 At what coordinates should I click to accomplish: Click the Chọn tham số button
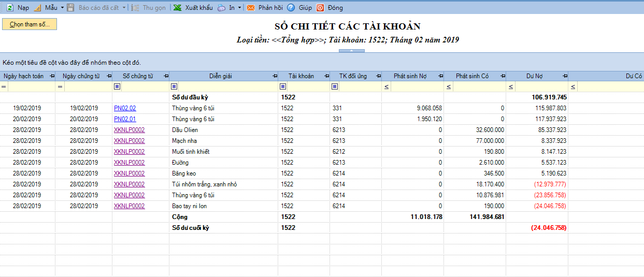tap(30, 24)
